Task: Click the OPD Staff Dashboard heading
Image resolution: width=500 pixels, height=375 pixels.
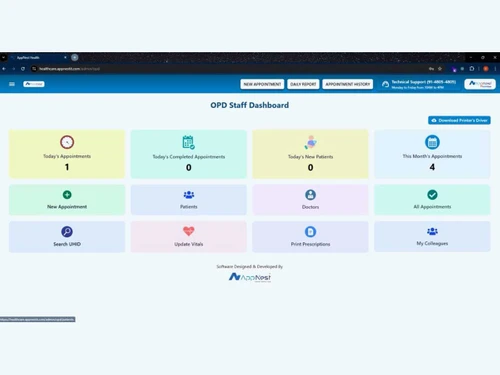Action: [250, 105]
